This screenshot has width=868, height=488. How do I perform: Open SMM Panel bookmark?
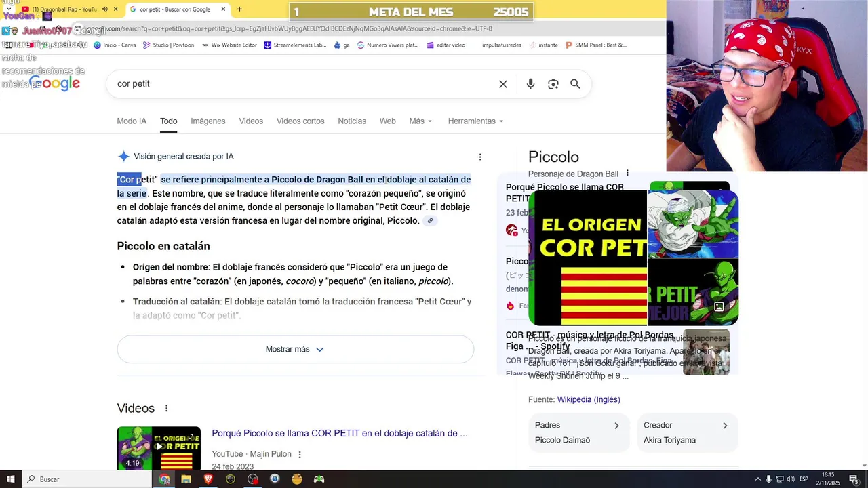pos(596,45)
